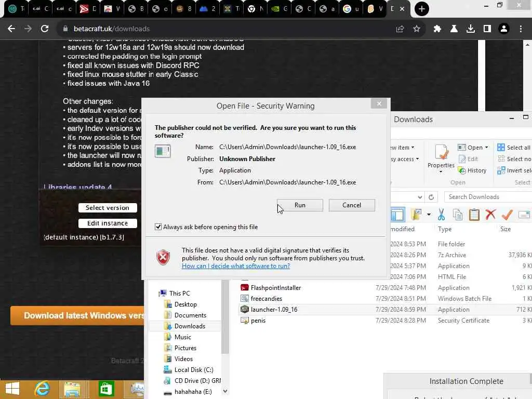This screenshot has height=399, width=532.
Task: Open the Chrome profile avatar
Action: click(x=504, y=29)
